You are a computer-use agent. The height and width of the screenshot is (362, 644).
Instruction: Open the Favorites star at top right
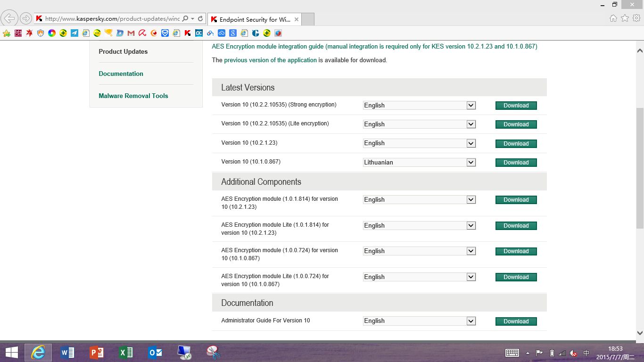(625, 18)
